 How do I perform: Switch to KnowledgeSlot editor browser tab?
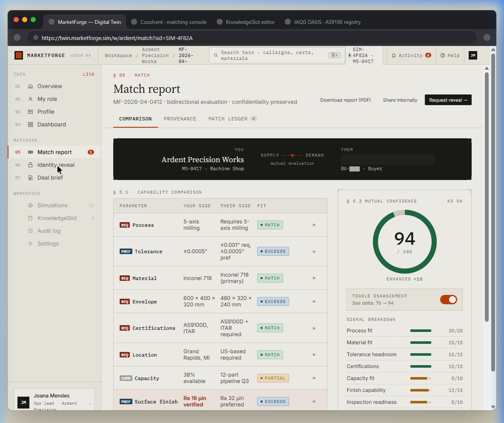[x=246, y=22]
